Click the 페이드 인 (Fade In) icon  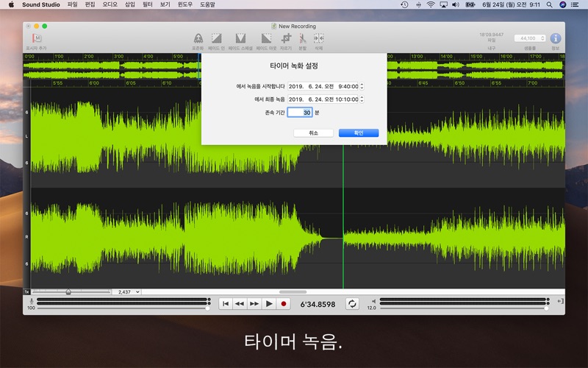(x=216, y=38)
